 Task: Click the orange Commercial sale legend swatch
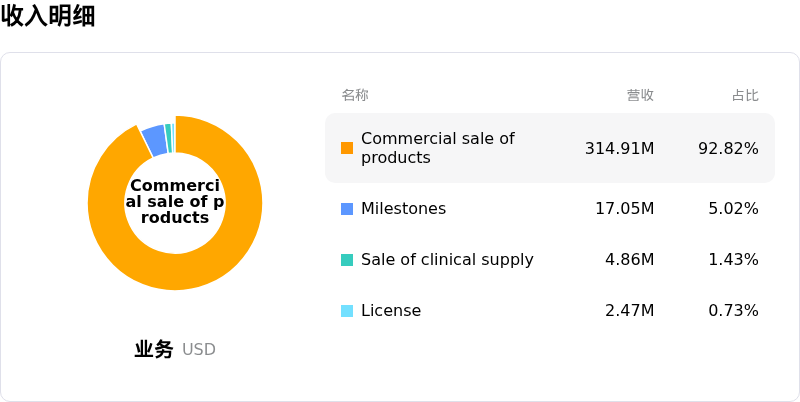click(x=347, y=148)
